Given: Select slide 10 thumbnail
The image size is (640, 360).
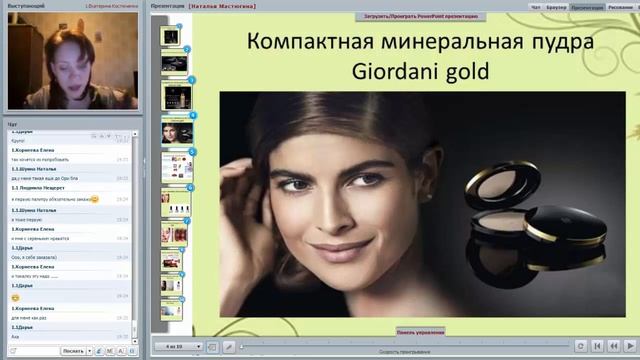Looking at the screenshot, I should tap(171, 310).
